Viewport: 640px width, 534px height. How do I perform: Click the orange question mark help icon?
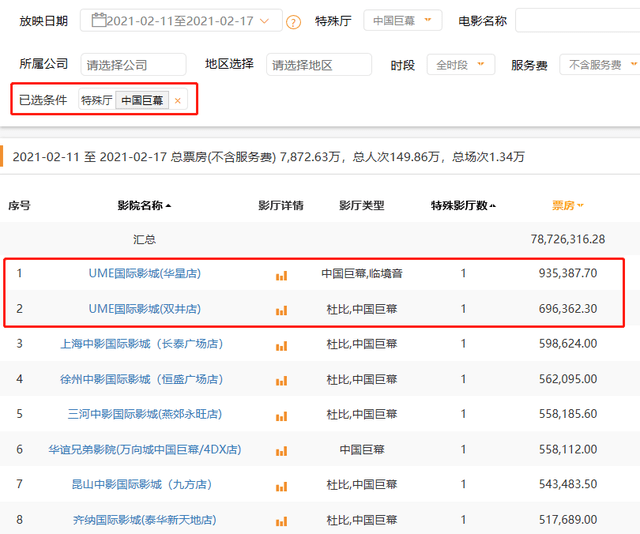293,22
